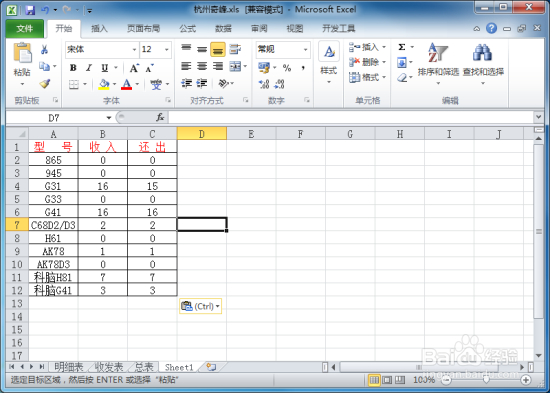Apply the red font color A

pos(127,85)
